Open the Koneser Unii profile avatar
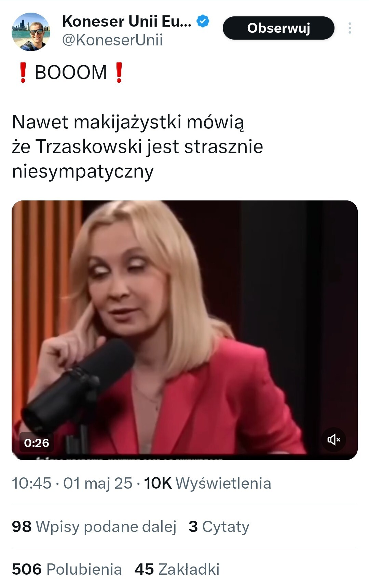The width and height of the screenshot is (369, 588). click(x=31, y=32)
